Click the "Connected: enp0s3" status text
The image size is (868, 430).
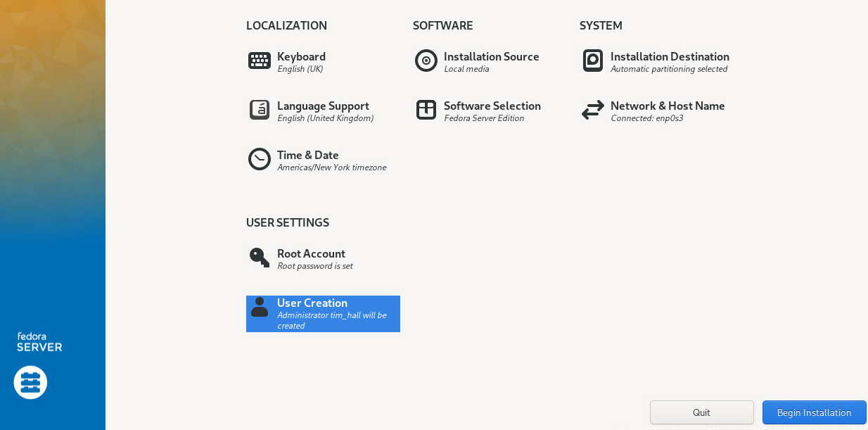(x=647, y=118)
